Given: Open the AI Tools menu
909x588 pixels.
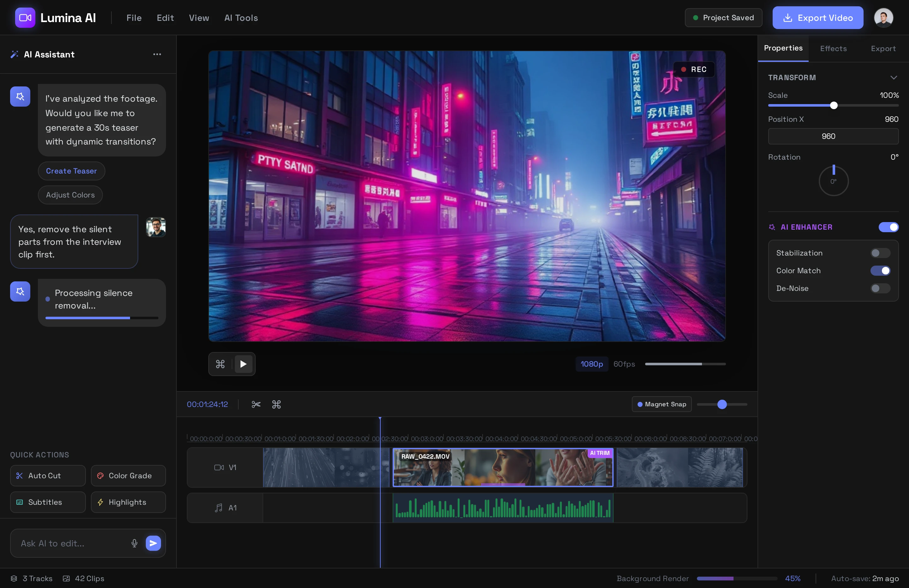Looking at the screenshot, I should (241, 18).
